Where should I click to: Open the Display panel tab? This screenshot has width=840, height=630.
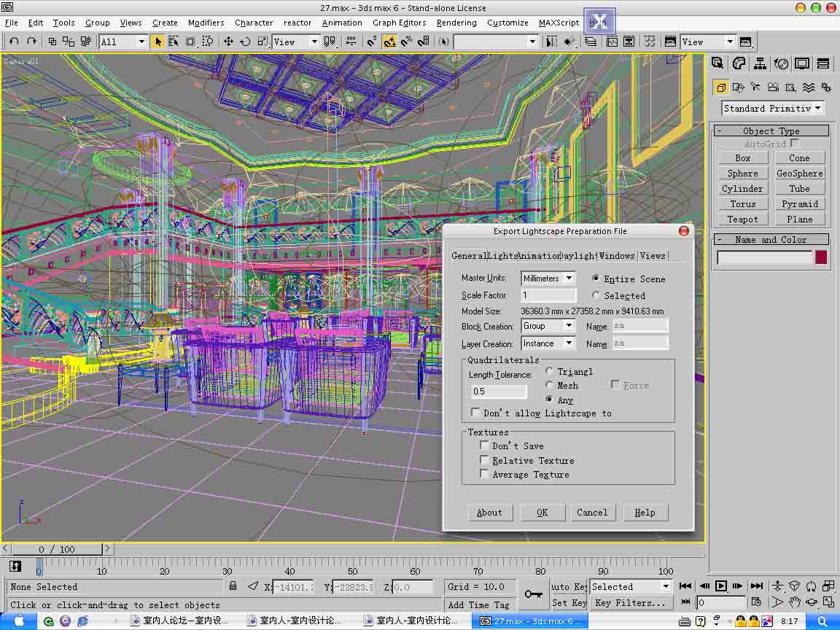pos(802,63)
